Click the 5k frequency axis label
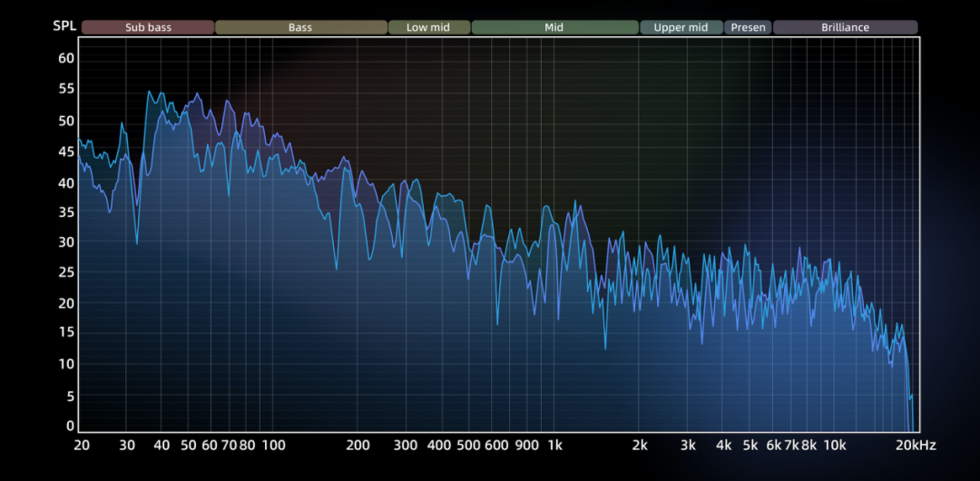The width and height of the screenshot is (980, 481). [x=750, y=446]
